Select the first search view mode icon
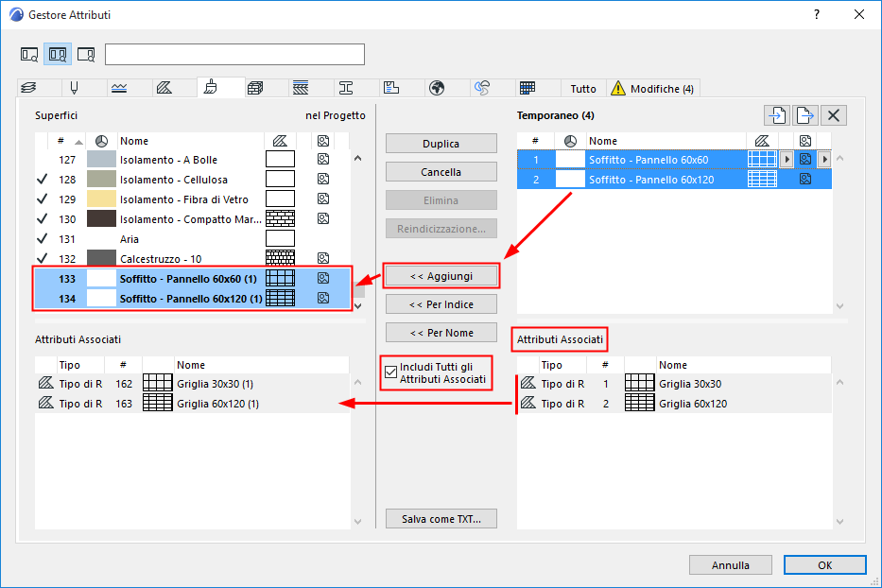 [29, 55]
